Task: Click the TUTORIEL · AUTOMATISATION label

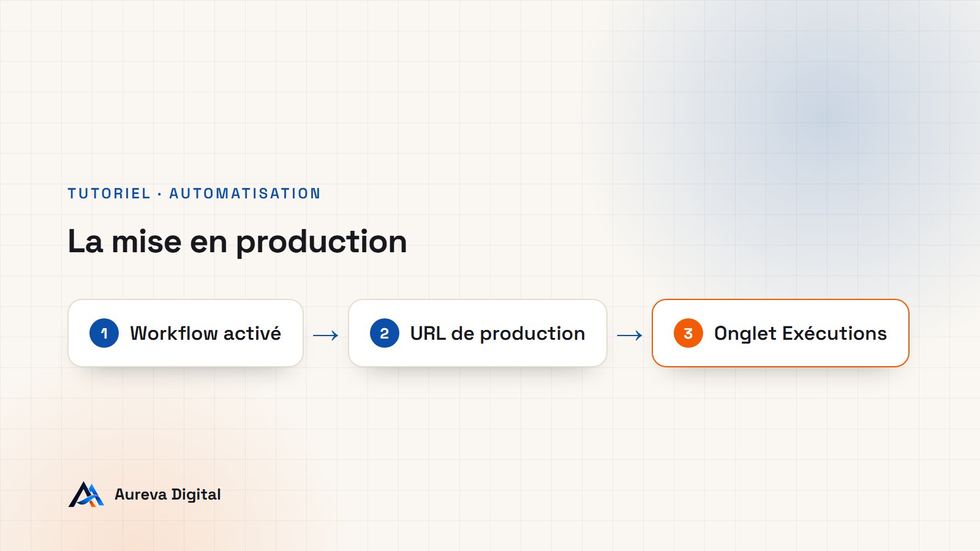Action: pos(194,193)
